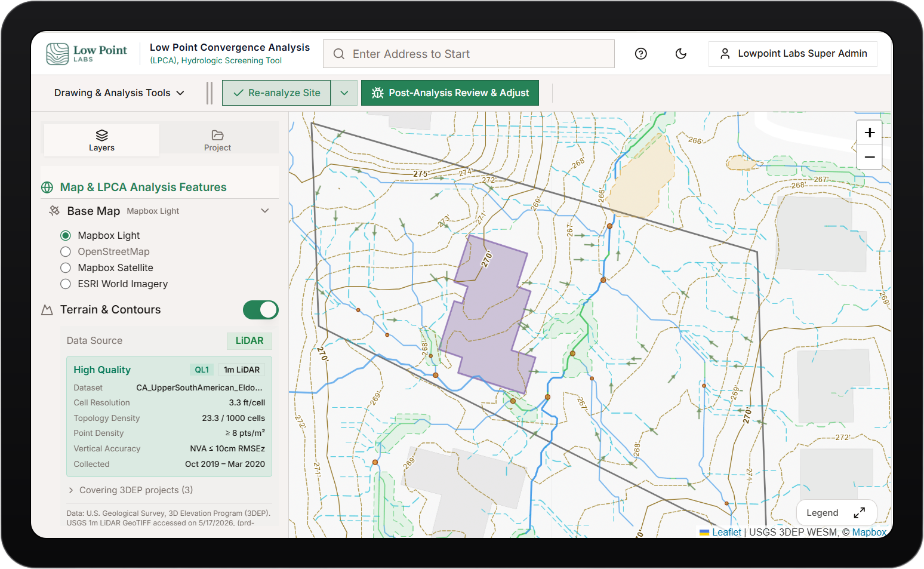Click the 275' contour label on map

pos(421,174)
